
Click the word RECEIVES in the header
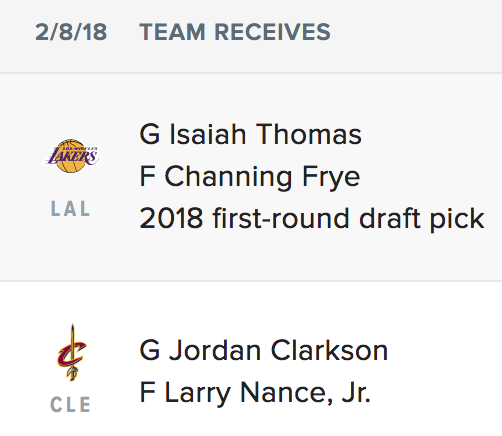272,32
